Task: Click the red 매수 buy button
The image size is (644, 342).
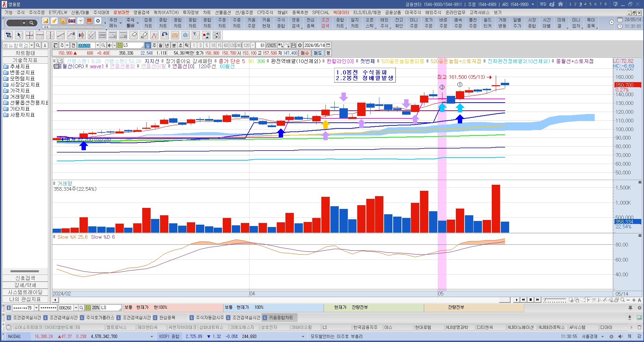Action: [x=305, y=53]
